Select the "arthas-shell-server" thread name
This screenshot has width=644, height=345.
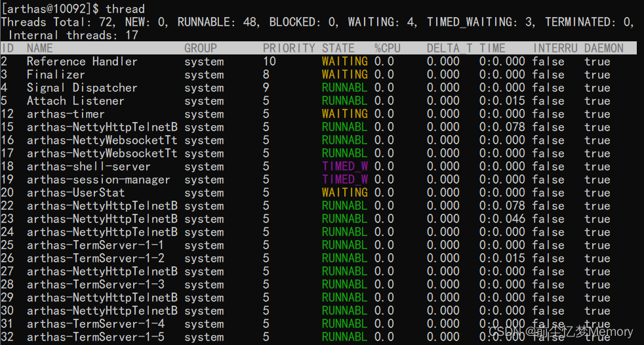[x=89, y=167]
